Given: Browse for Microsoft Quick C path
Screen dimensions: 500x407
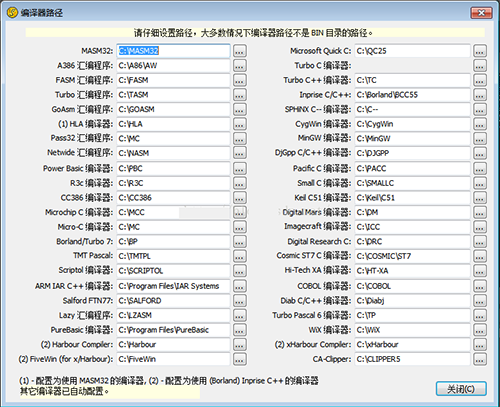Looking at the screenshot, I should [480, 51].
